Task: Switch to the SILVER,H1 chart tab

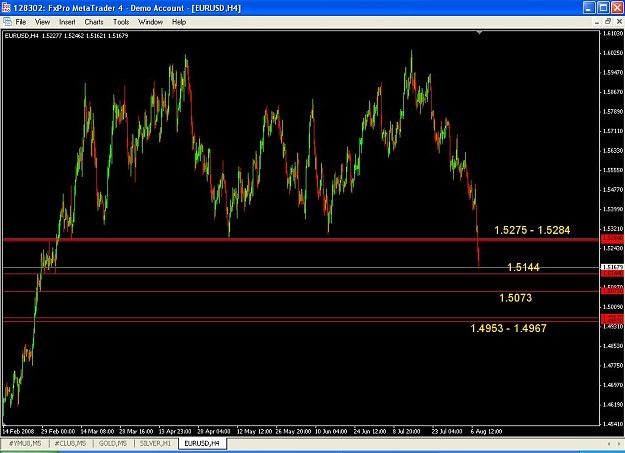Action: click(x=155, y=443)
